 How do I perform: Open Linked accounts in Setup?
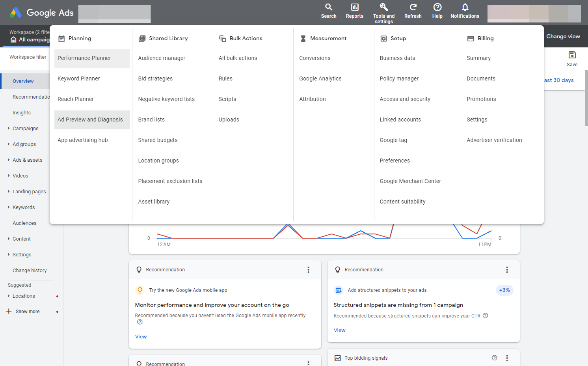[x=400, y=120]
